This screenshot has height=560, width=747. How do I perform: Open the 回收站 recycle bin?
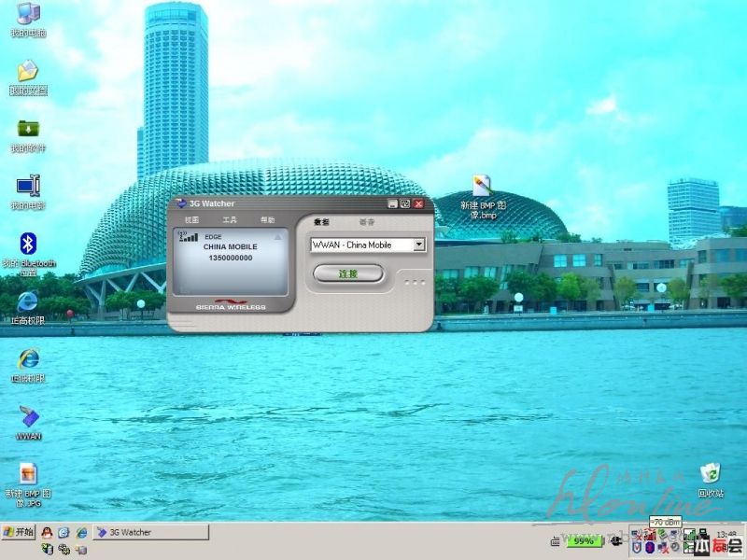click(x=711, y=474)
